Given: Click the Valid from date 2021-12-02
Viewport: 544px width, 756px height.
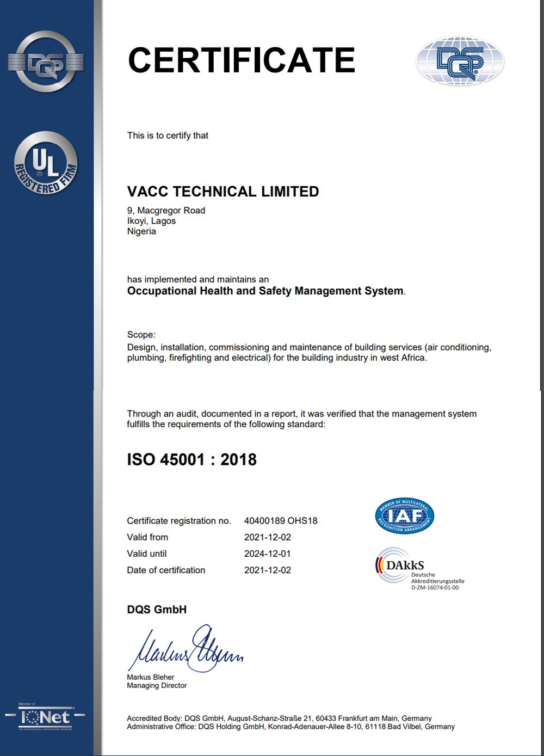Looking at the screenshot, I should coord(268,537).
